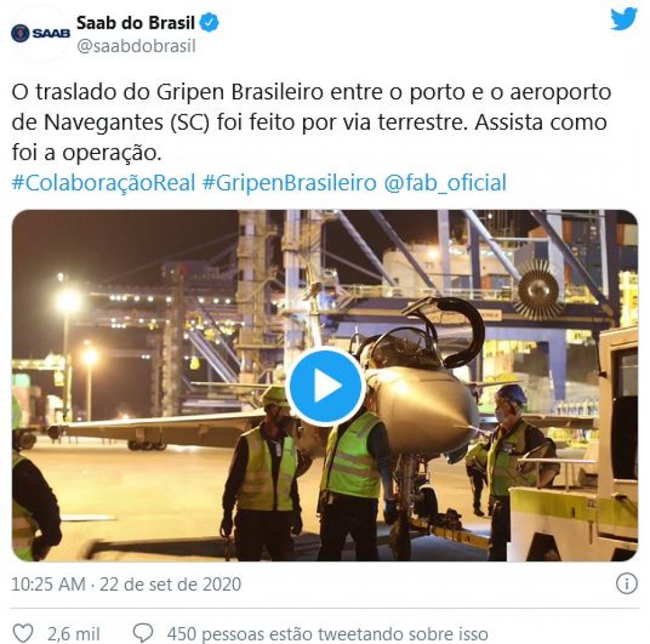Click the bright street lamp in the video
This screenshot has height=644, width=650.
[x=68, y=300]
